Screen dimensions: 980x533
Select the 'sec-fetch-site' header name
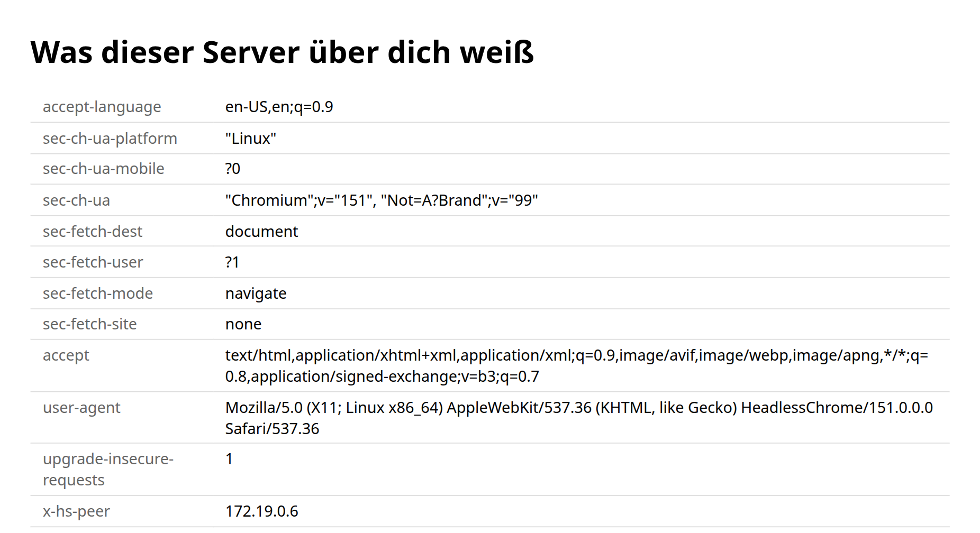pyautogui.click(x=89, y=324)
